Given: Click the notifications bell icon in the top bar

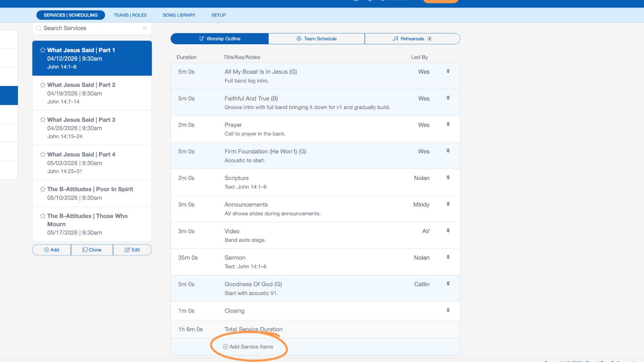Looking at the screenshot, I should (369, 2).
